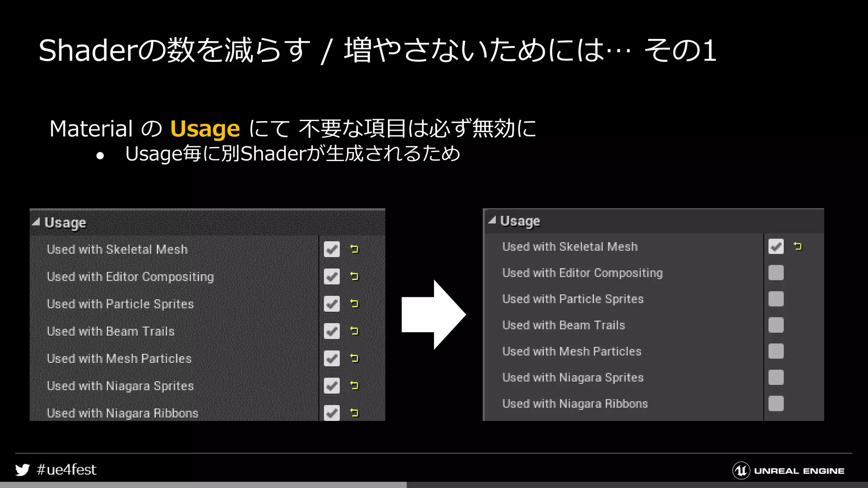
Task: Select 'Used with Beam Trails' label in left panel
Action: click(111, 331)
